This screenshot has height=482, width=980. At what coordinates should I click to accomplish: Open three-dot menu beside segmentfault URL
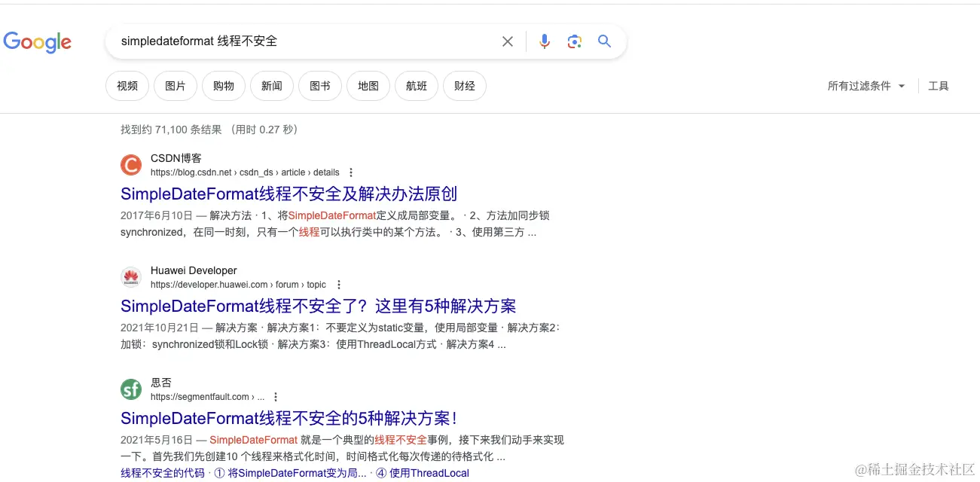(276, 397)
